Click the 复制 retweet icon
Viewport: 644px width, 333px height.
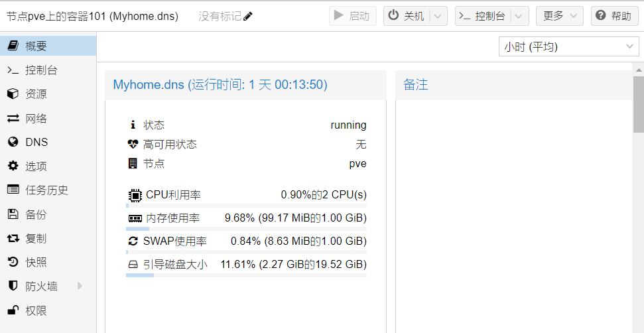tap(13, 238)
